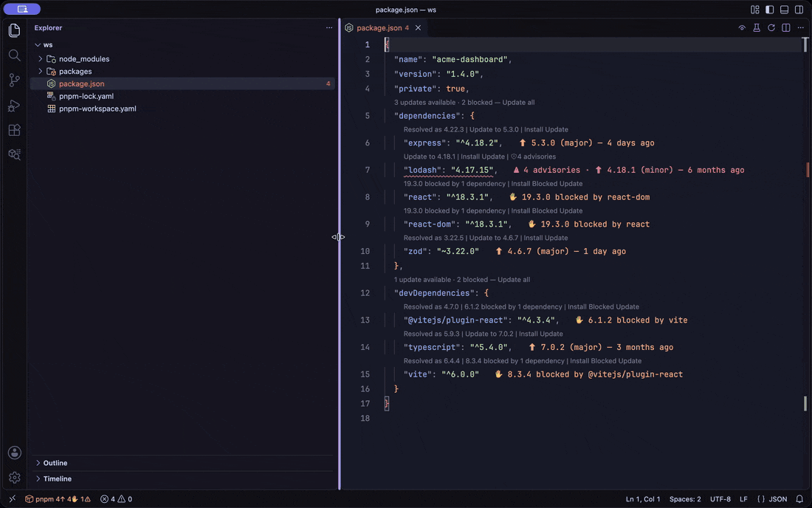Click Update all above dependencies
The image size is (812, 508).
[x=518, y=103]
